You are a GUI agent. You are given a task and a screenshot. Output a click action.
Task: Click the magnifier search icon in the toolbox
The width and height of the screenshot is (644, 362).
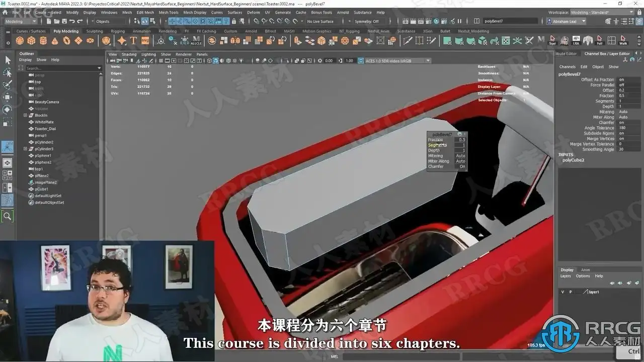click(8, 216)
